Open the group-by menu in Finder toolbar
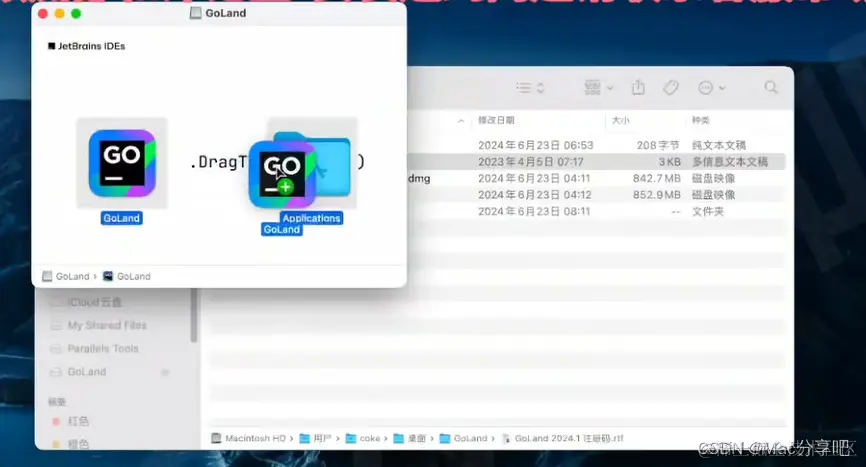 coord(599,87)
